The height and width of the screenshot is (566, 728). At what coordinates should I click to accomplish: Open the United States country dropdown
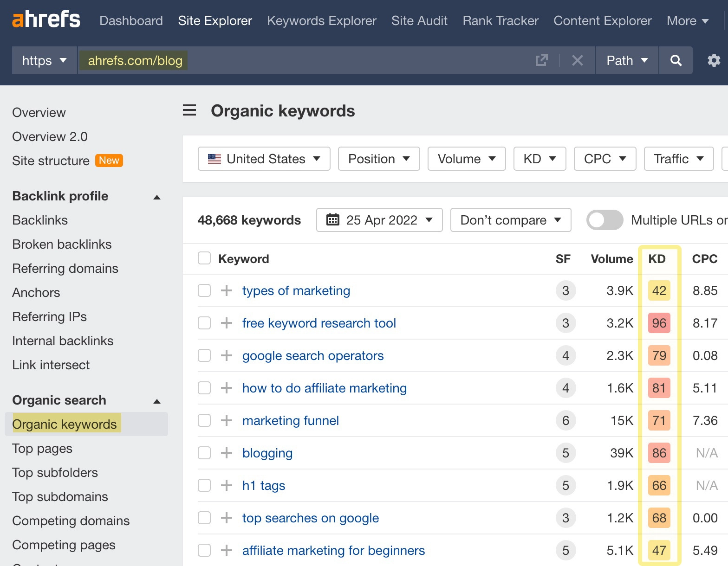(x=264, y=159)
